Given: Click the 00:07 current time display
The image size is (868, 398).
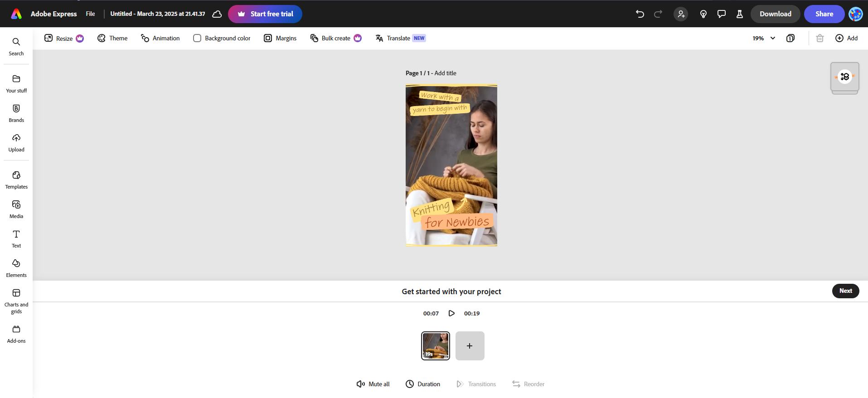Looking at the screenshot, I should pyautogui.click(x=431, y=313).
